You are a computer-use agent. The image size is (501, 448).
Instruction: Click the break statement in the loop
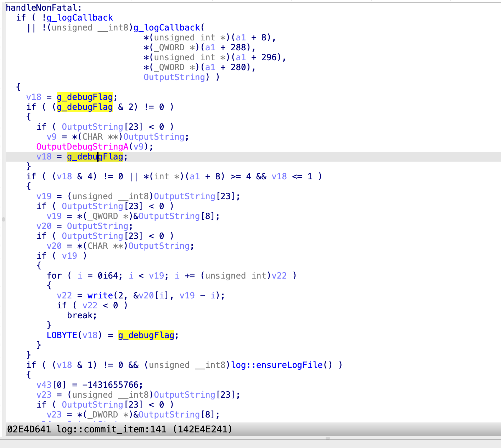coord(82,315)
